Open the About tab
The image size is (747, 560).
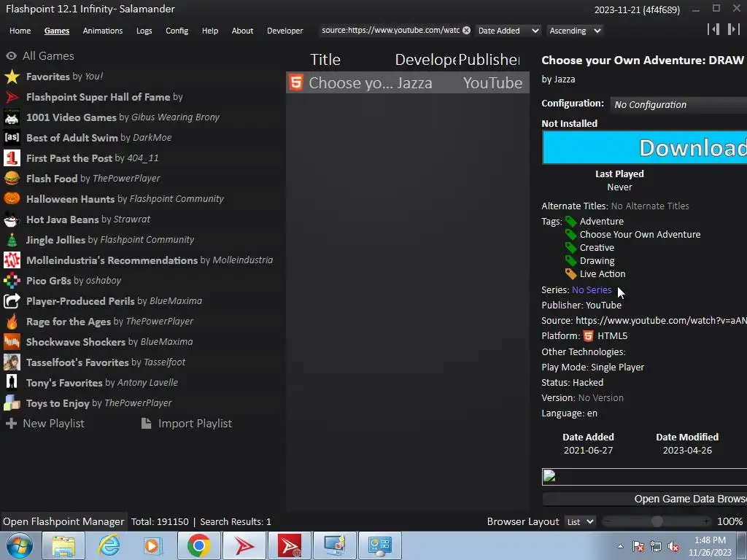click(x=242, y=31)
